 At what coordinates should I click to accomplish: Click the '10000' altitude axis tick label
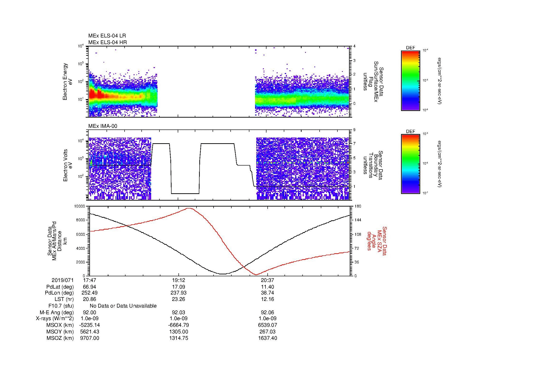79,206
